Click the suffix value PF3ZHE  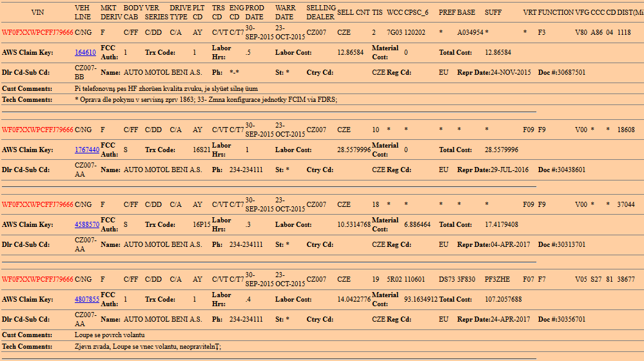tap(497, 280)
